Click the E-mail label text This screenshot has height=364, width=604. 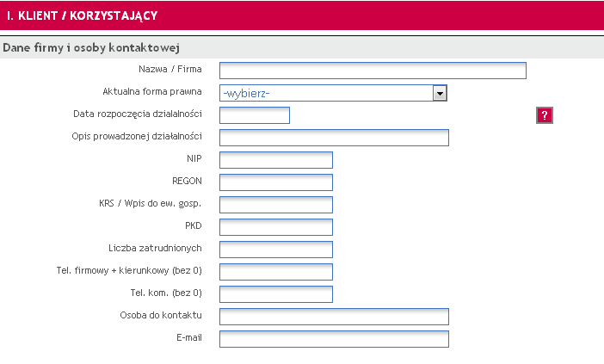tap(189, 337)
